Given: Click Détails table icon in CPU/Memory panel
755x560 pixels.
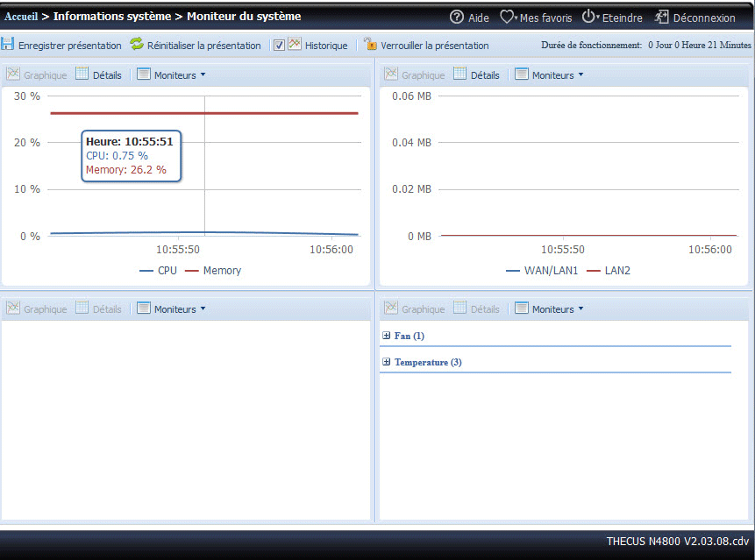Looking at the screenshot, I should [82, 74].
